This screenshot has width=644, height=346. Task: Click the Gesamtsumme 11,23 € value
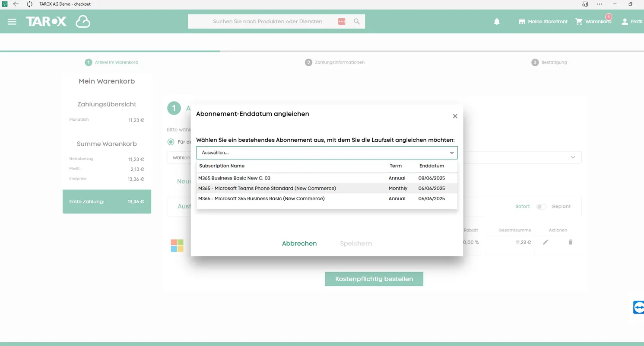tap(523, 242)
